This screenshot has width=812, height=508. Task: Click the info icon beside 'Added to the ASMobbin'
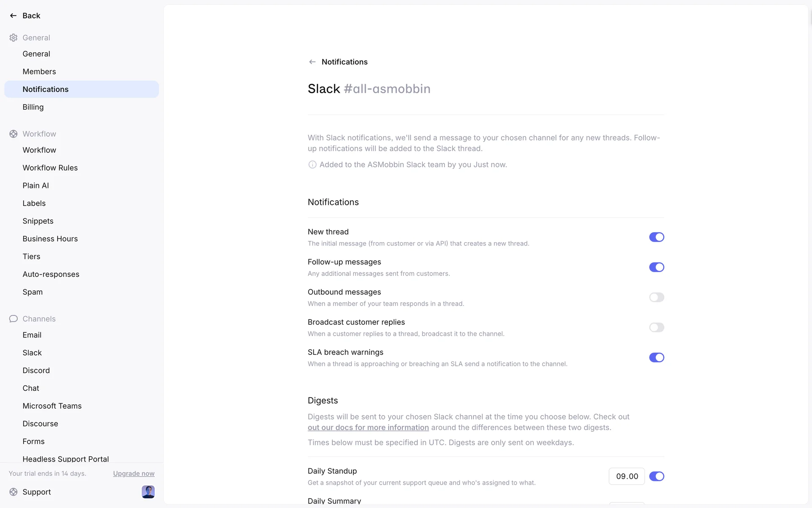click(312, 165)
